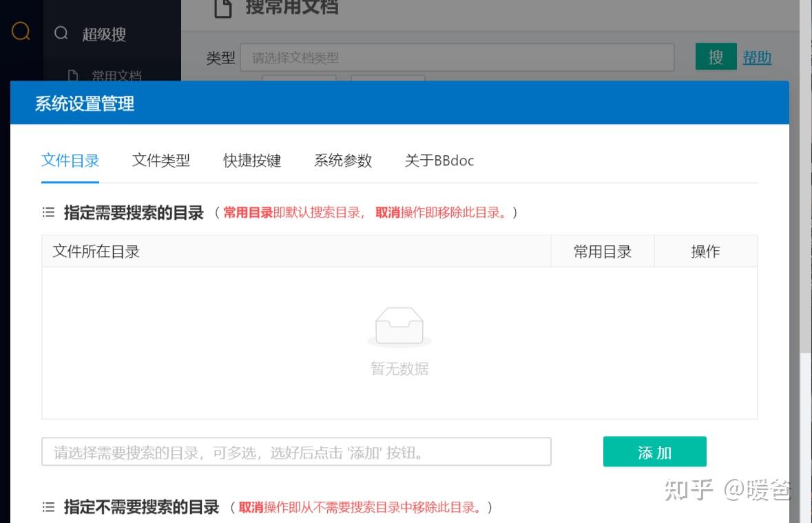This screenshot has height=523, width=812.
Task: Click the 常用目录 column header
Action: point(602,251)
